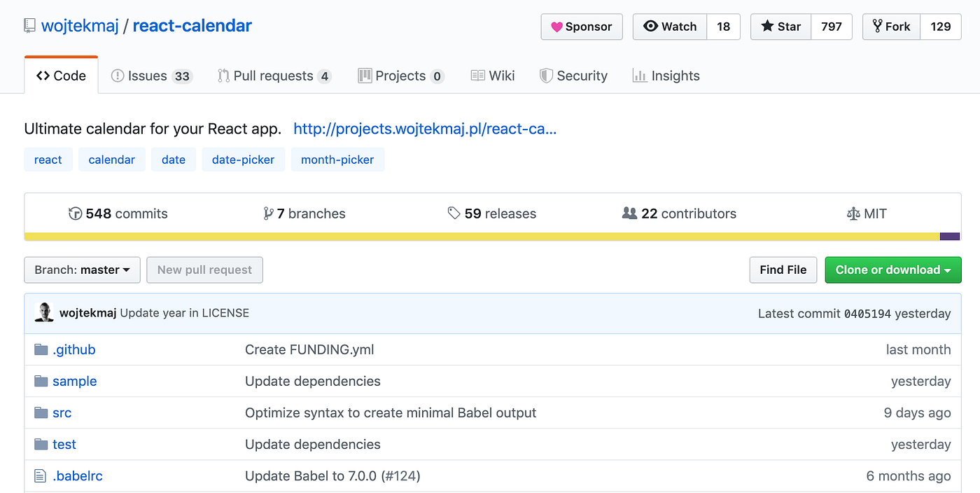Select the month-picker topic tag
The image size is (980, 493).
[337, 160]
